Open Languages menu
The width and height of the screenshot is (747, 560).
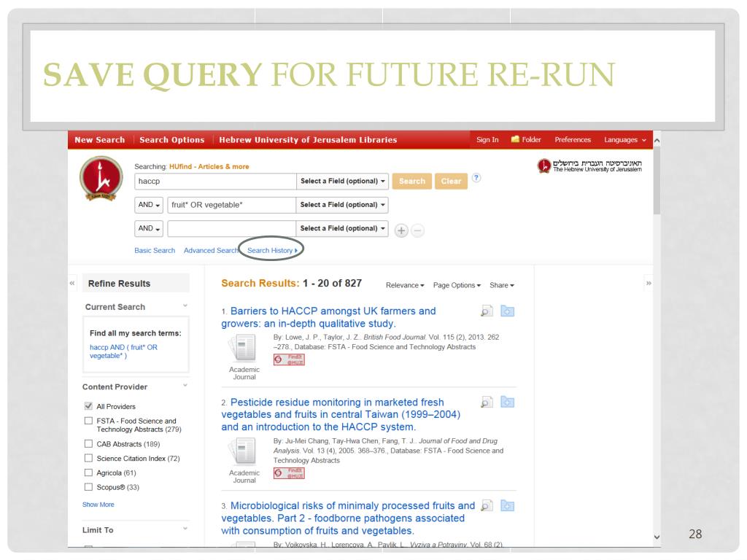[625, 139]
